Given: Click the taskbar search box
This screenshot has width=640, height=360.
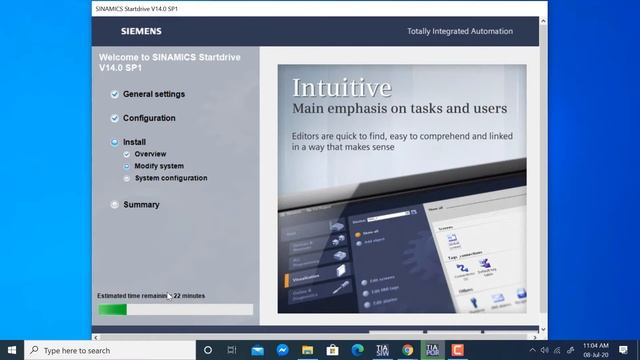Looking at the screenshot, I should (110, 350).
